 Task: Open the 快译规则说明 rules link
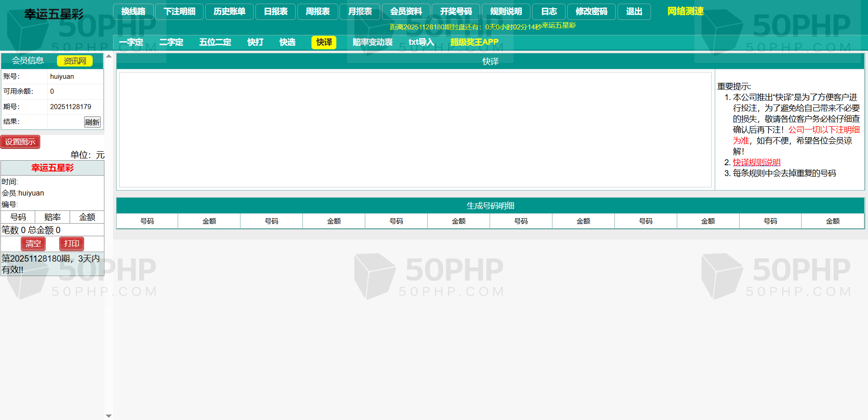point(756,162)
